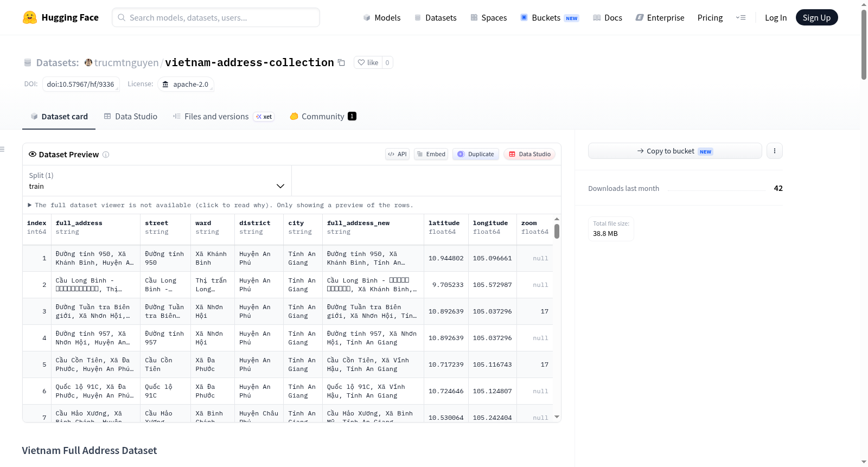The width and height of the screenshot is (868, 467).
Task: Focus the search models input field
Action: click(216, 17)
